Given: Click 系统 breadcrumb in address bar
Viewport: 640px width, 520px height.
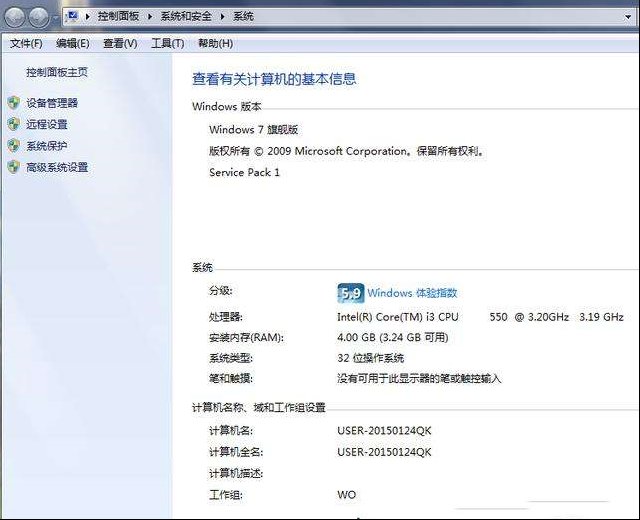Looking at the screenshot, I should pos(243,16).
